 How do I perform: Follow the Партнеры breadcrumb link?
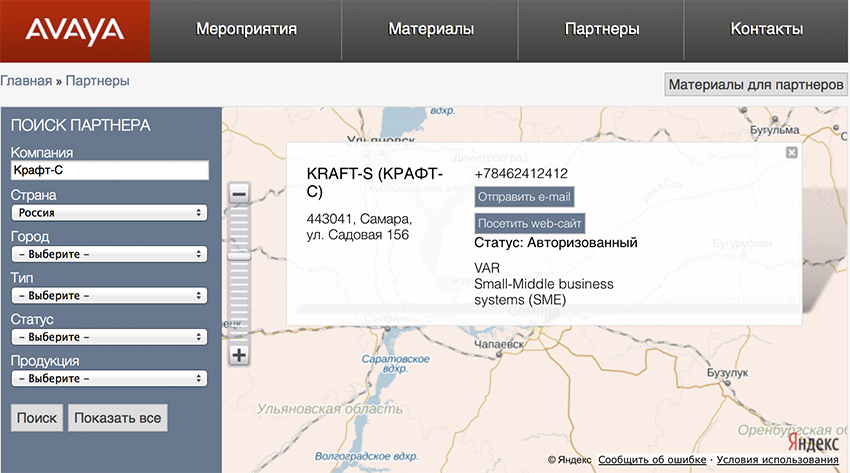[x=98, y=81]
